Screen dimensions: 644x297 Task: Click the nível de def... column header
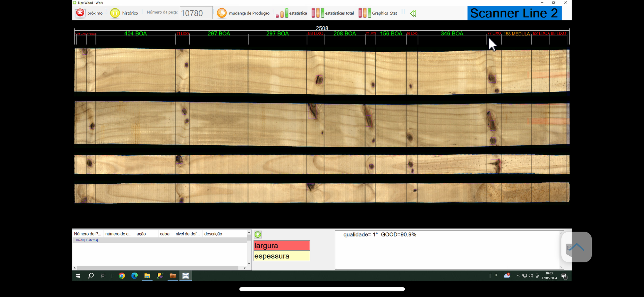pyautogui.click(x=187, y=234)
